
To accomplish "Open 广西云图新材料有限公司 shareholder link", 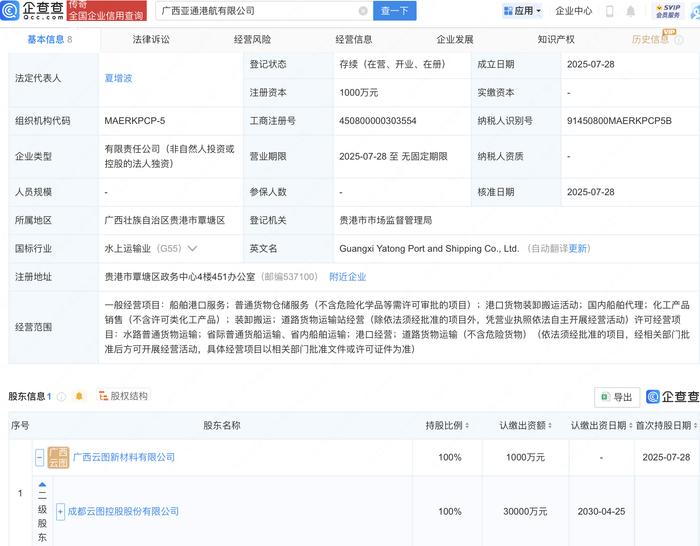I will (x=124, y=457).
